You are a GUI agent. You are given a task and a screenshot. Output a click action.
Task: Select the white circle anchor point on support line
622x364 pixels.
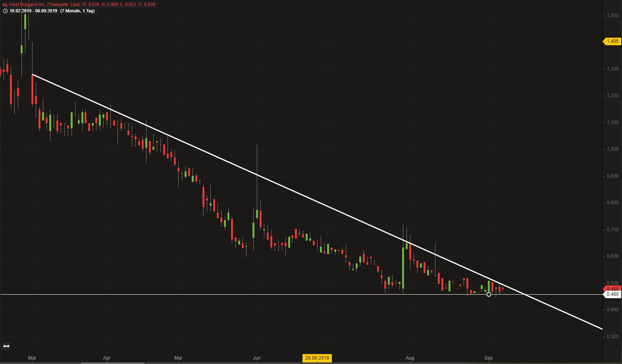click(x=489, y=295)
